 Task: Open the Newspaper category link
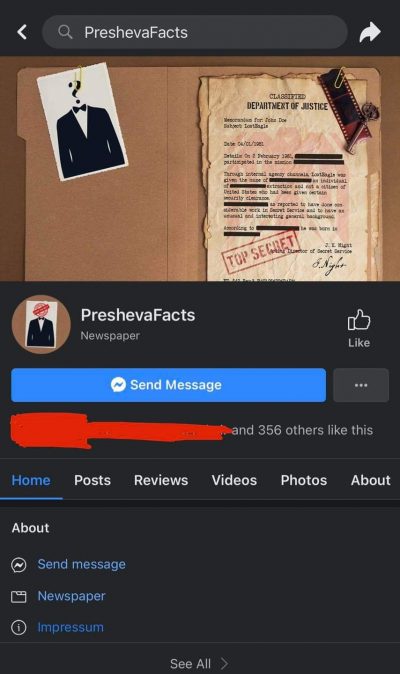point(71,596)
